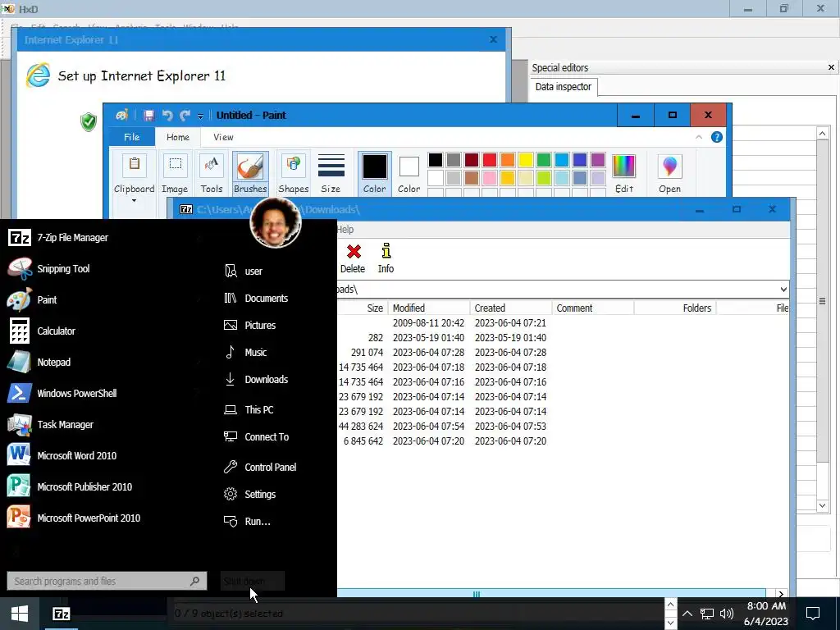Image resolution: width=840 pixels, height=630 pixels.
Task: Launch Snipping Tool from the Start menu
Action: click(x=102, y=268)
